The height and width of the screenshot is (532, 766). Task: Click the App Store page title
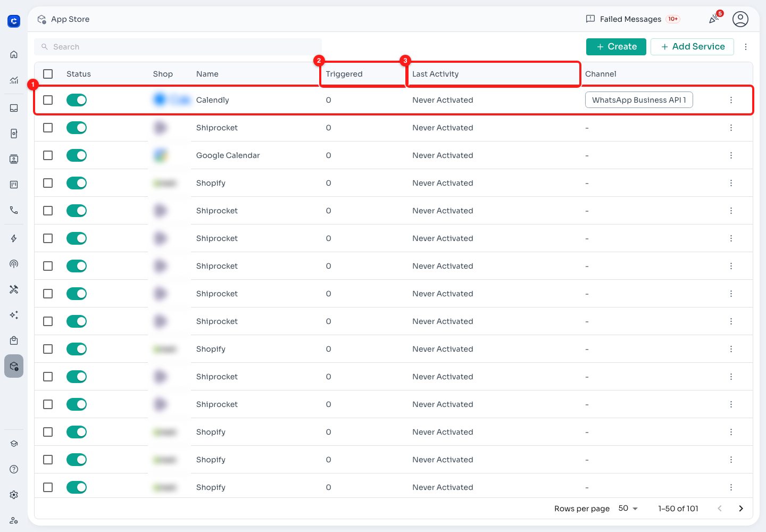[70, 19]
